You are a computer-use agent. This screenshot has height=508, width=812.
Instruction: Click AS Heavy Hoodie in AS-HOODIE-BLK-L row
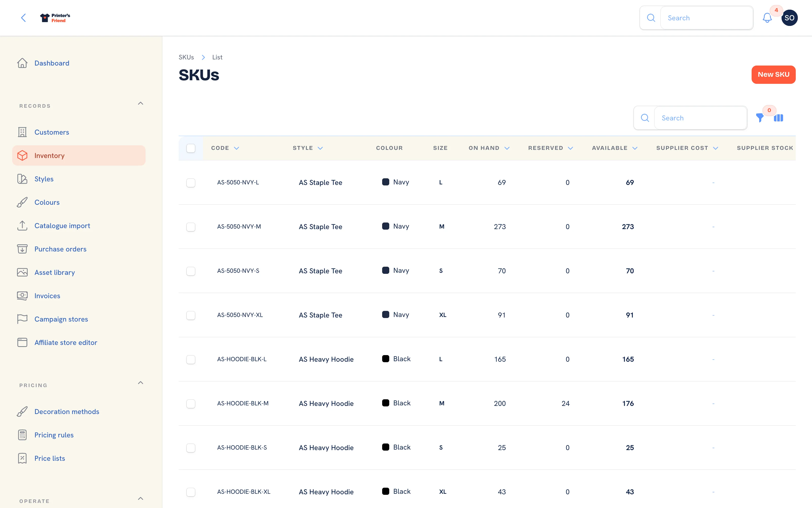point(326,359)
